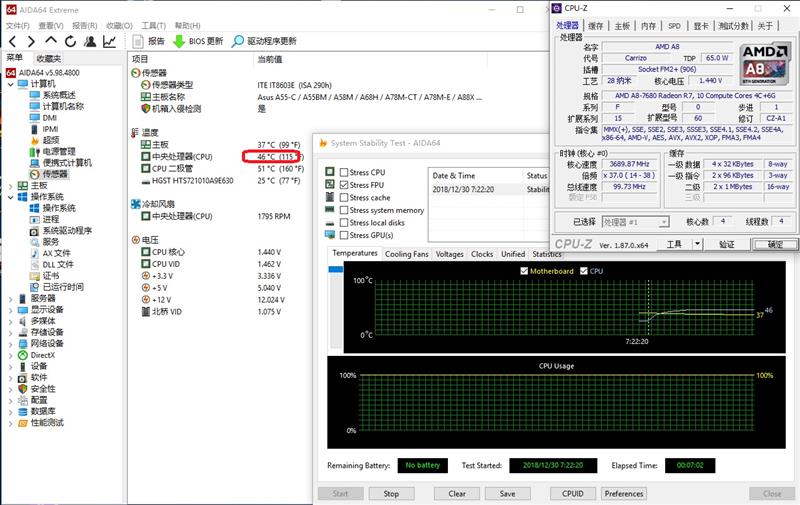The width and height of the screenshot is (800, 505).
Task: Select 系统驱动程序 tree item
Action: pos(67,230)
